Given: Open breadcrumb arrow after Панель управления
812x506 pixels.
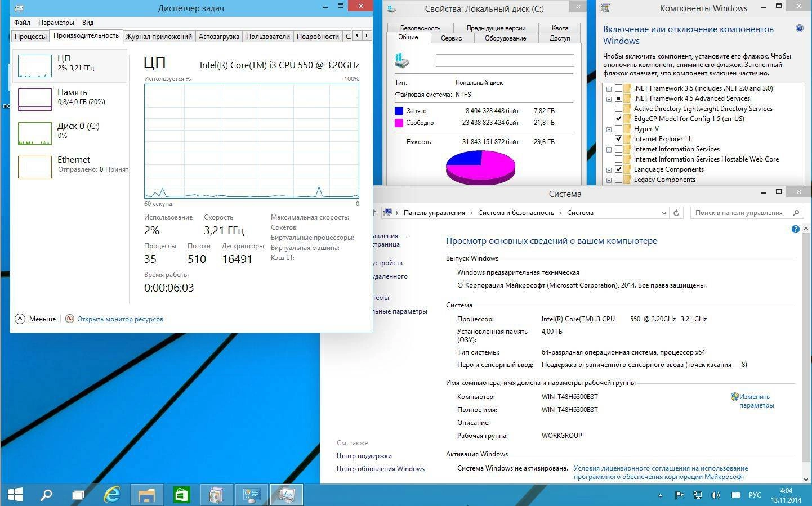Looking at the screenshot, I should click(471, 213).
